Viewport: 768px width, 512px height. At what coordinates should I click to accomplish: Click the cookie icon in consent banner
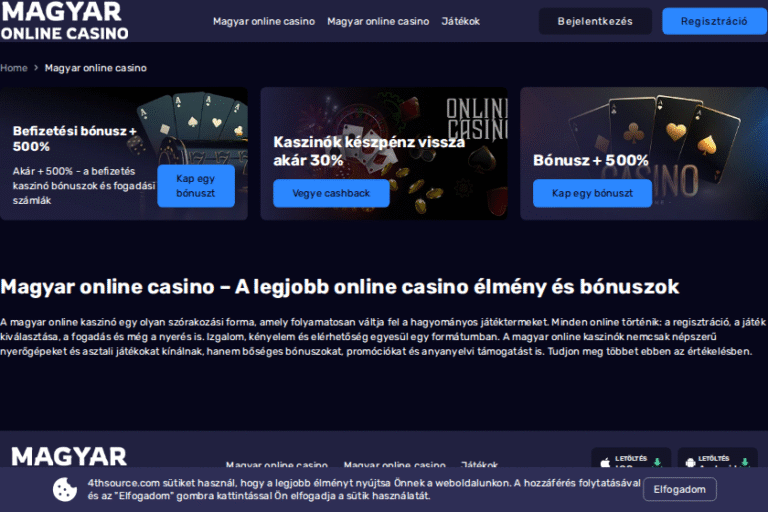pos(65,489)
